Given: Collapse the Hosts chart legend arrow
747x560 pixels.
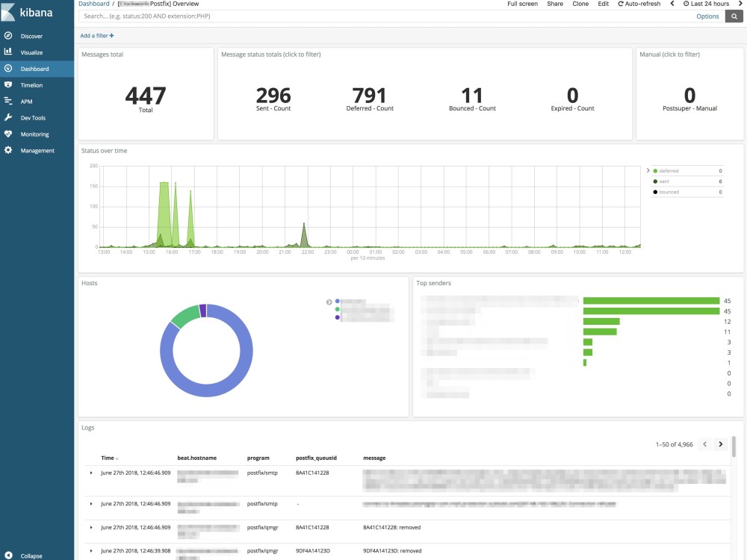Looking at the screenshot, I should click(329, 302).
